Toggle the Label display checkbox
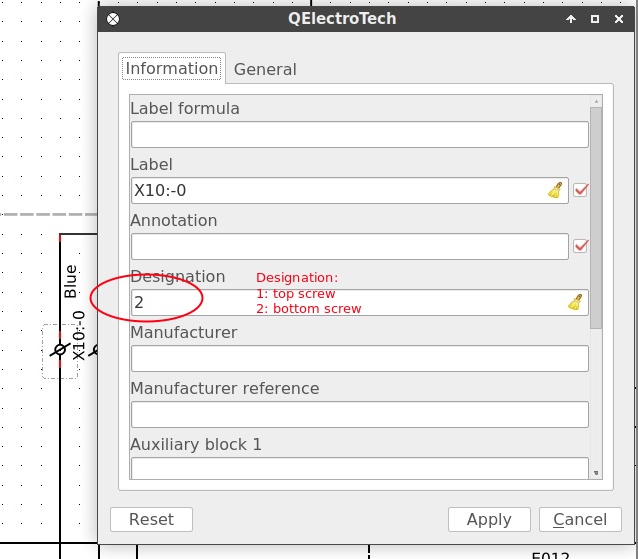The width and height of the screenshot is (638, 559). (580, 190)
